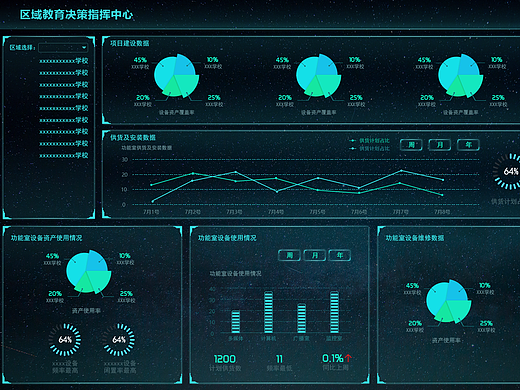Click 资产使用率 caption in 功能室设备维修数据 panel
Image resolution: width=520 pixels, height=390 pixels.
(x=447, y=340)
